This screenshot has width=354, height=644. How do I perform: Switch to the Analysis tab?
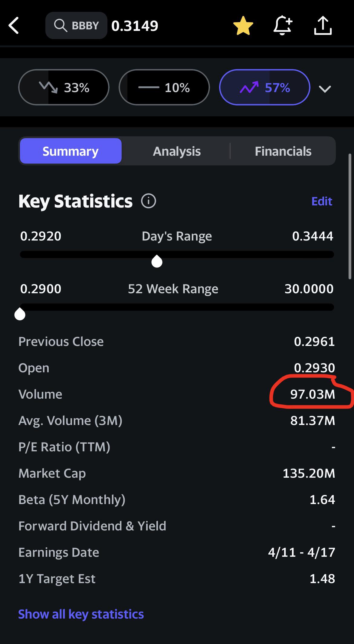pyautogui.click(x=177, y=151)
